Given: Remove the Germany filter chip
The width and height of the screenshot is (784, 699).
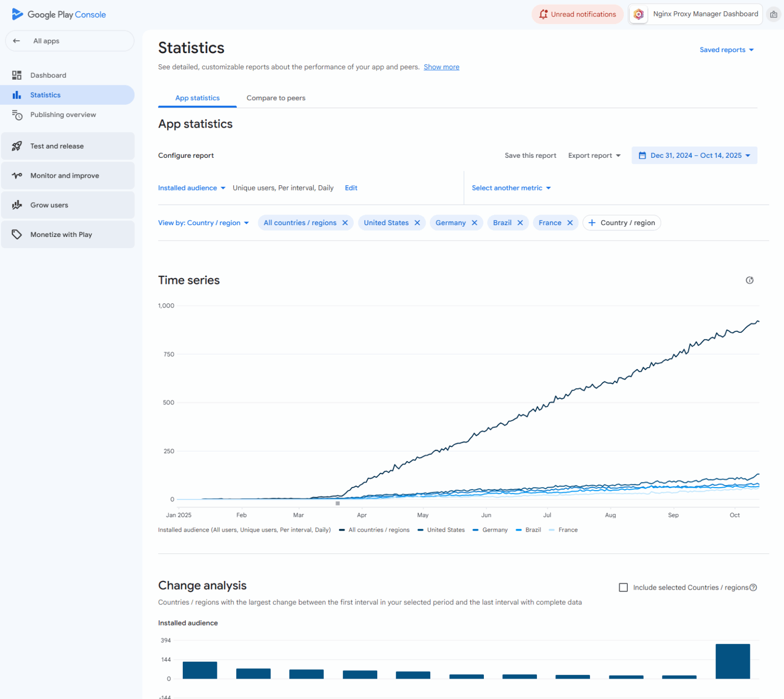Looking at the screenshot, I should [474, 223].
